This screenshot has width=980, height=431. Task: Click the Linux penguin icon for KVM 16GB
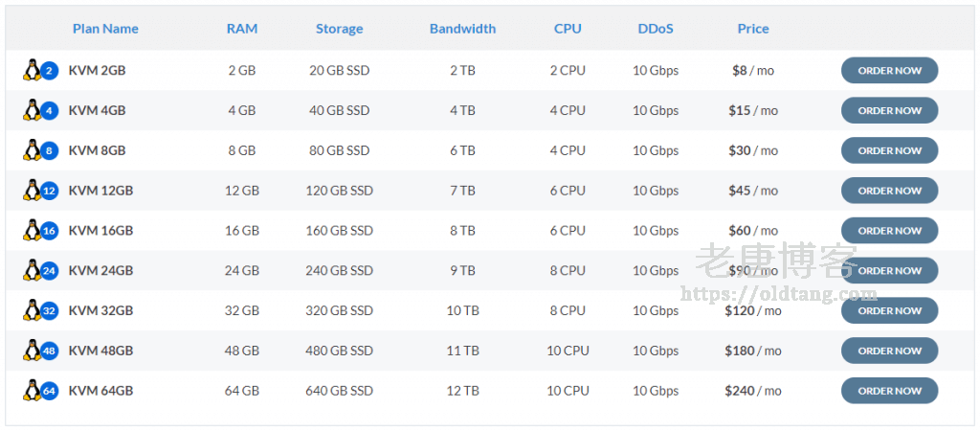coord(33,231)
